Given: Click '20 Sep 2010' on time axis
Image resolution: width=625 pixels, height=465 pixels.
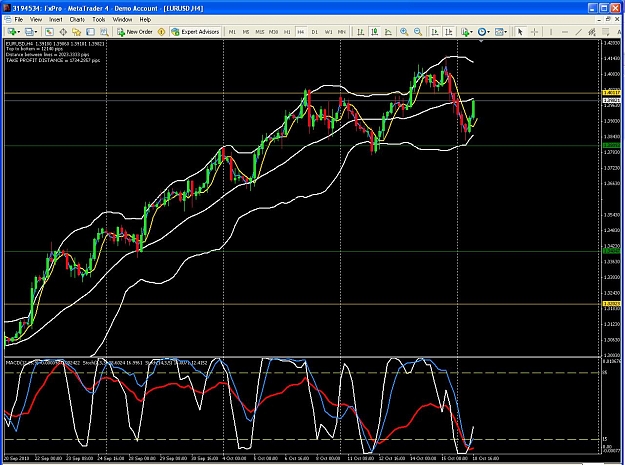Looking at the screenshot, I should tap(16, 459).
